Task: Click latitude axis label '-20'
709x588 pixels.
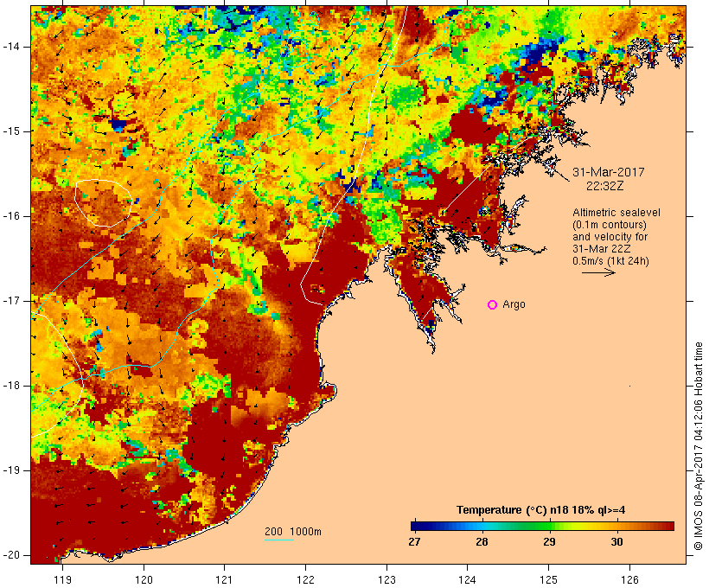Action: pos(11,555)
